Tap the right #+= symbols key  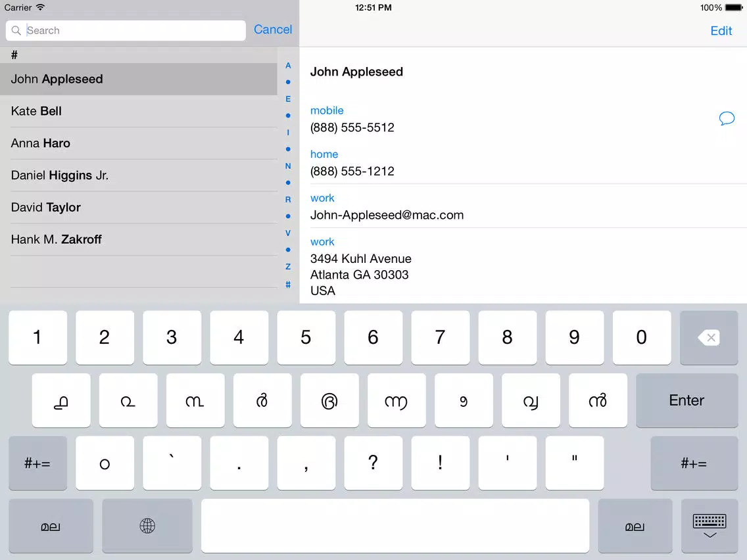click(x=694, y=463)
